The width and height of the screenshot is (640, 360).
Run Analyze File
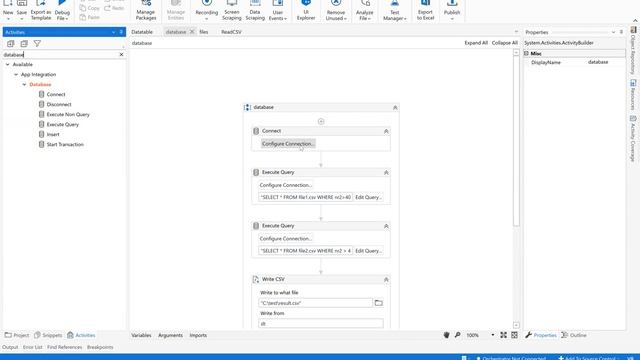(364, 11)
